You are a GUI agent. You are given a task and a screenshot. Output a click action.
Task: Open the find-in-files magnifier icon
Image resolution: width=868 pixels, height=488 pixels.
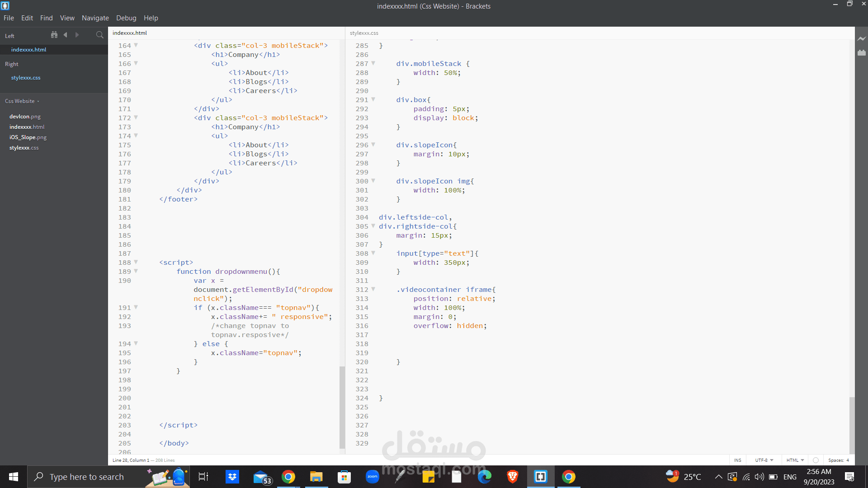click(x=99, y=35)
